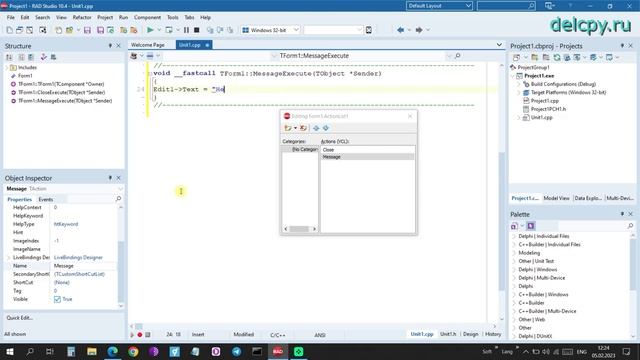Close the Editing Form1 ActionList1 dialog
640x360 pixels.
tap(410, 116)
